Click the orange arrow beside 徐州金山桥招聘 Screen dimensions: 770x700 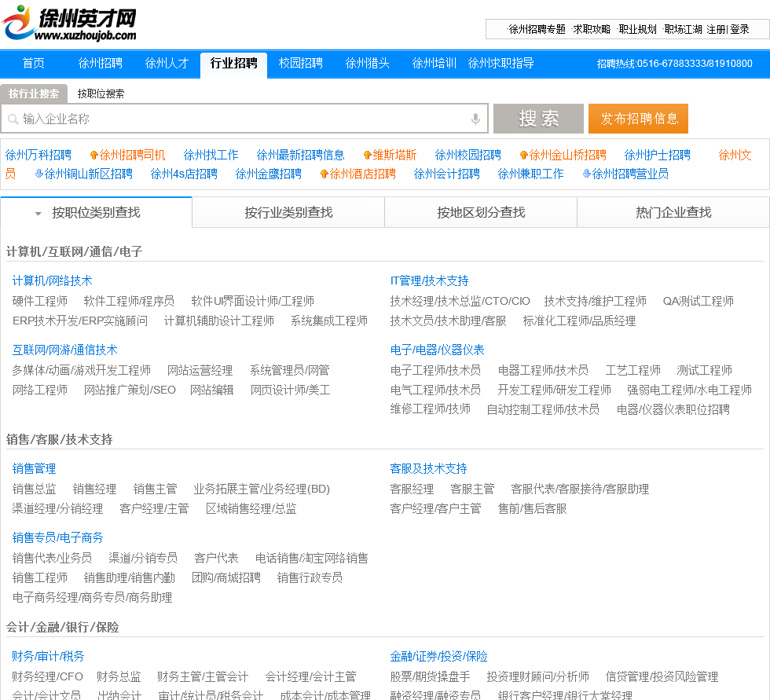click(x=524, y=156)
